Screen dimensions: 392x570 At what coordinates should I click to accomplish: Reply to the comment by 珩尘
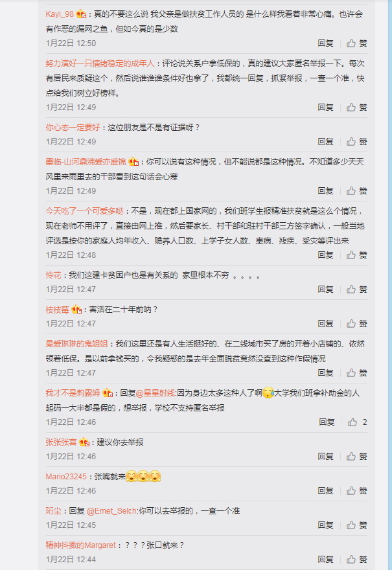pos(325,525)
